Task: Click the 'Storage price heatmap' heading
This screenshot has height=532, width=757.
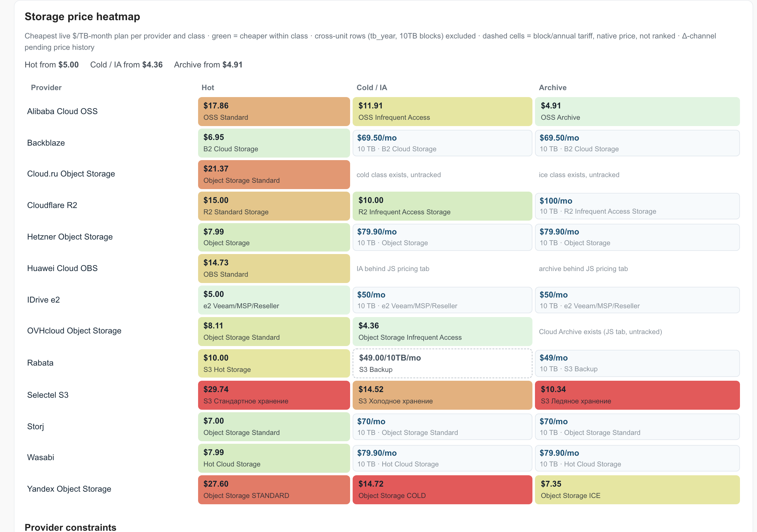Action: click(x=82, y=16)
